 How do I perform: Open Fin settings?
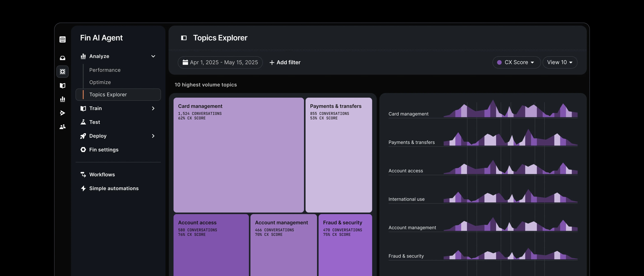click(x=103, y=149)
